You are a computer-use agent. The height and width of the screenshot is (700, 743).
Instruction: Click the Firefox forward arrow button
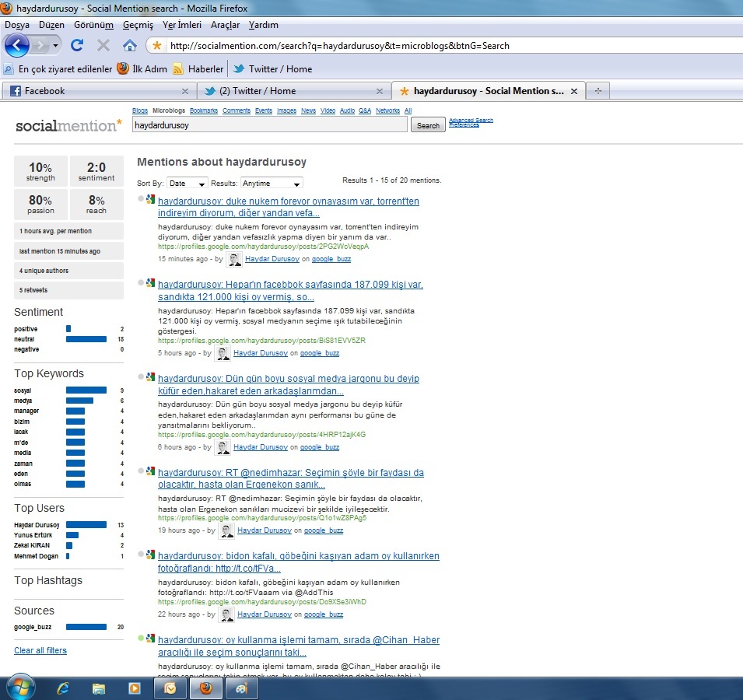[x=40, y=45]
